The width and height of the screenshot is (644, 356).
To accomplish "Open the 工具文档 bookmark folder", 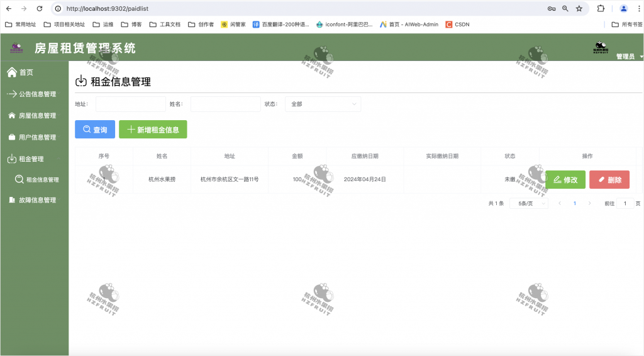I will (165, 25).
